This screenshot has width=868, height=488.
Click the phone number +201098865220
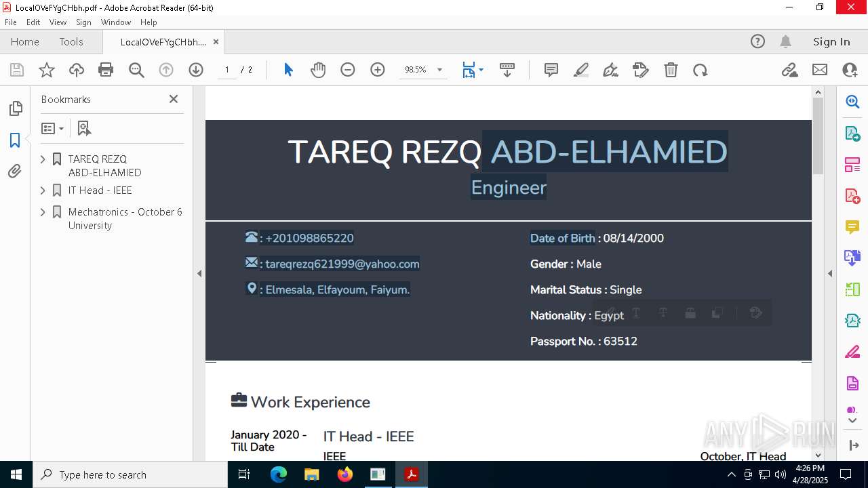(309, 239)
